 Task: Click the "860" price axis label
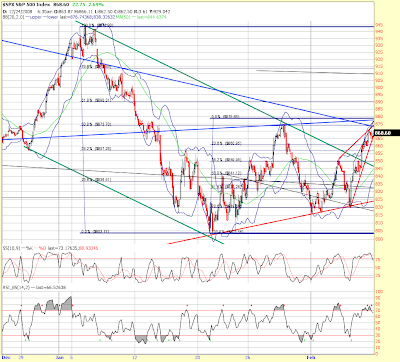point(379,146)
